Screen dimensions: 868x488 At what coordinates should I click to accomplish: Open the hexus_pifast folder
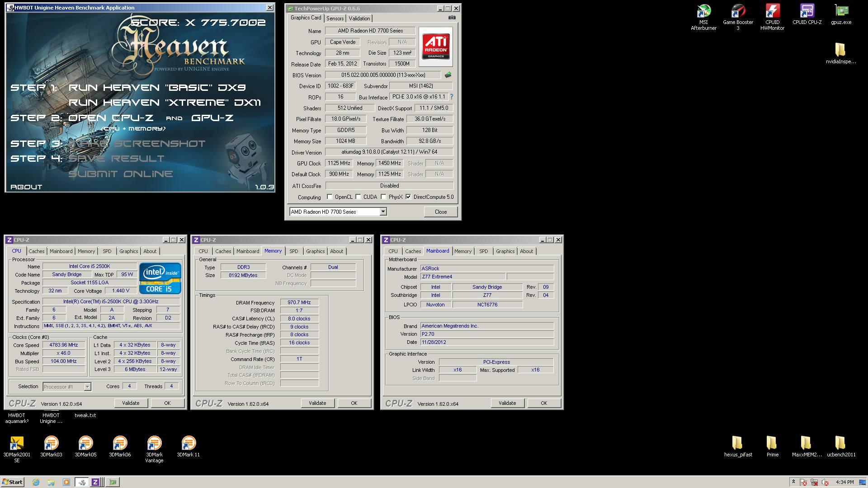click(738, 447)
